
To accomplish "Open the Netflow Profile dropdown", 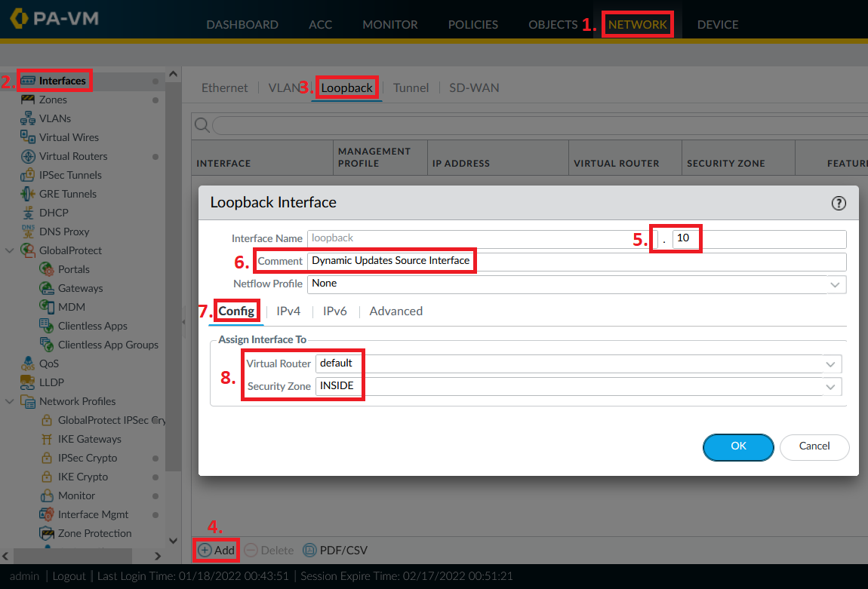I will [835, 284].
